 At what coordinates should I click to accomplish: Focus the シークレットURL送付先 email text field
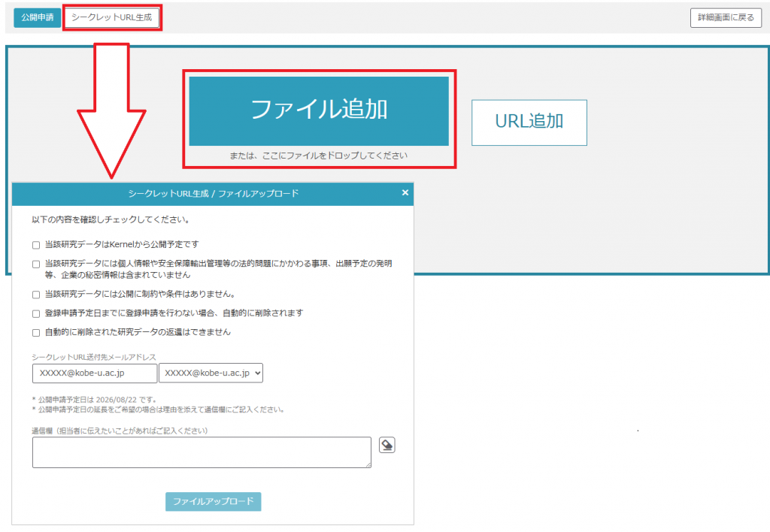click(x=95, y=373)
